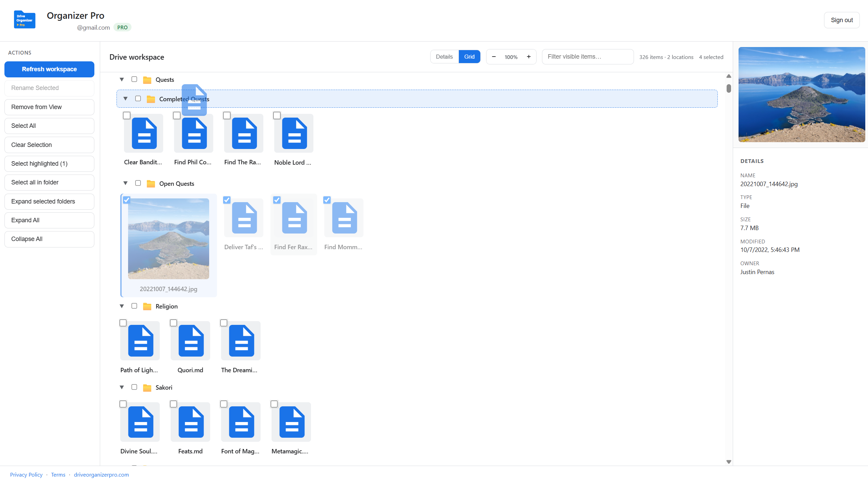The height and width of the screenshot is (481, 868).
Task: Collapse the Religion folder
Action: (x=122, y=306)
